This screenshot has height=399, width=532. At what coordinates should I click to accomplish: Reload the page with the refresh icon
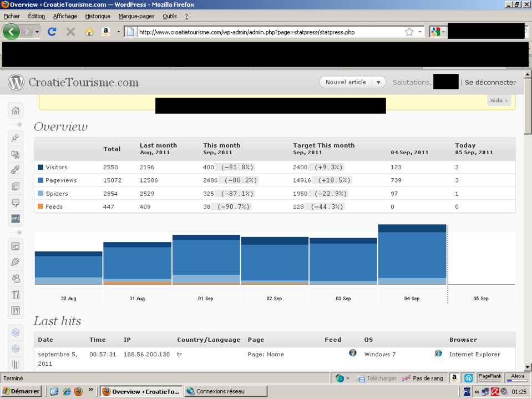(x=52, y=32)
